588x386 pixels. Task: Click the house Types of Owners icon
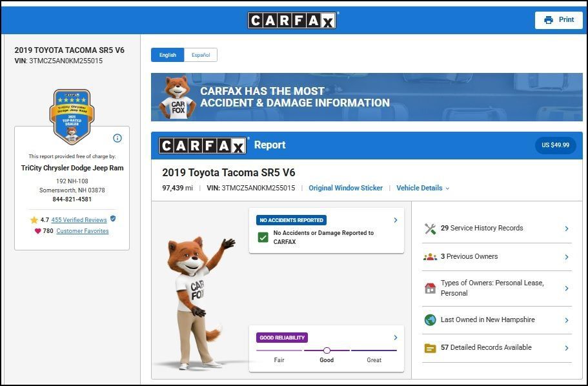click(x=430, y=288)
